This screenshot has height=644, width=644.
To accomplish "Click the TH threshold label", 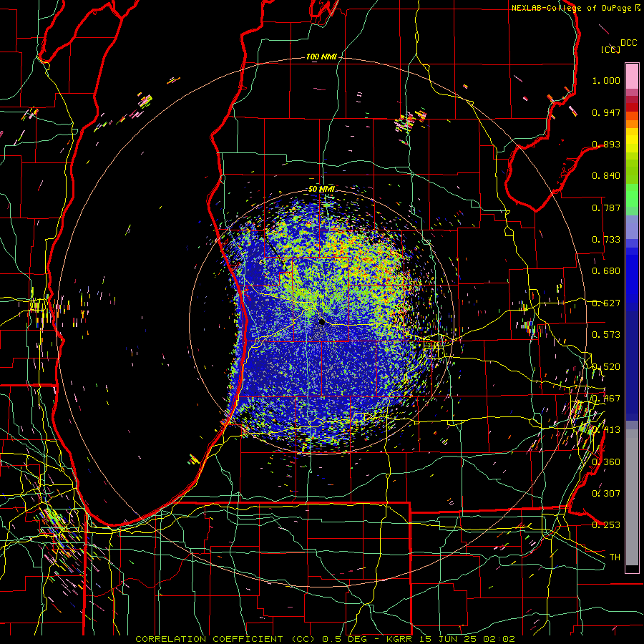I will point(615,557).
